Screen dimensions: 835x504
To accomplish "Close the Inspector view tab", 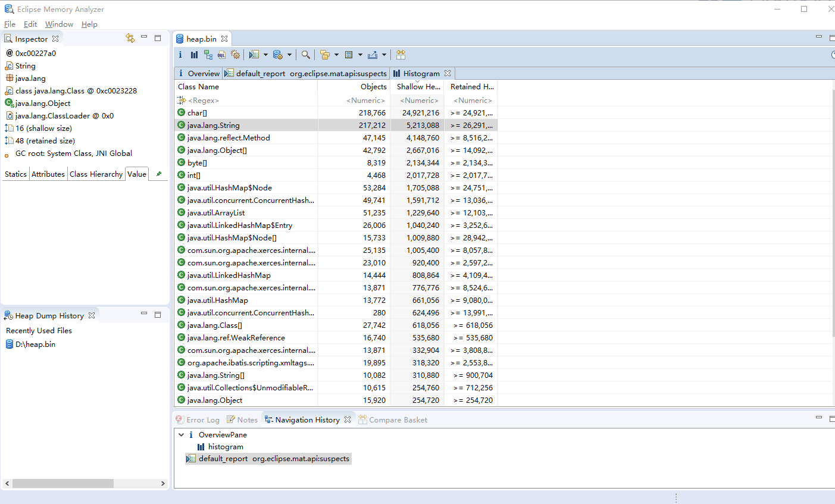I will click(55, 39).
